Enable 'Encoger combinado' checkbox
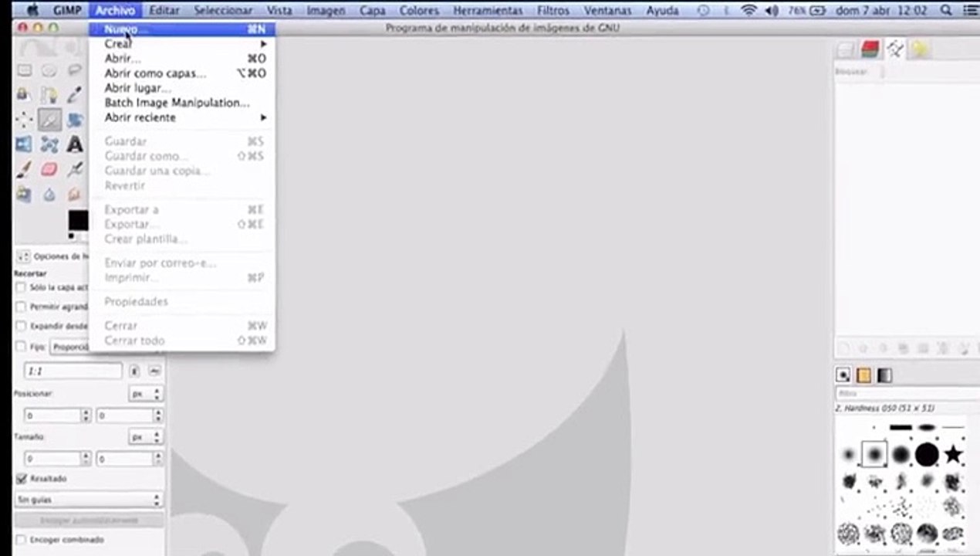 click(21, 540)
